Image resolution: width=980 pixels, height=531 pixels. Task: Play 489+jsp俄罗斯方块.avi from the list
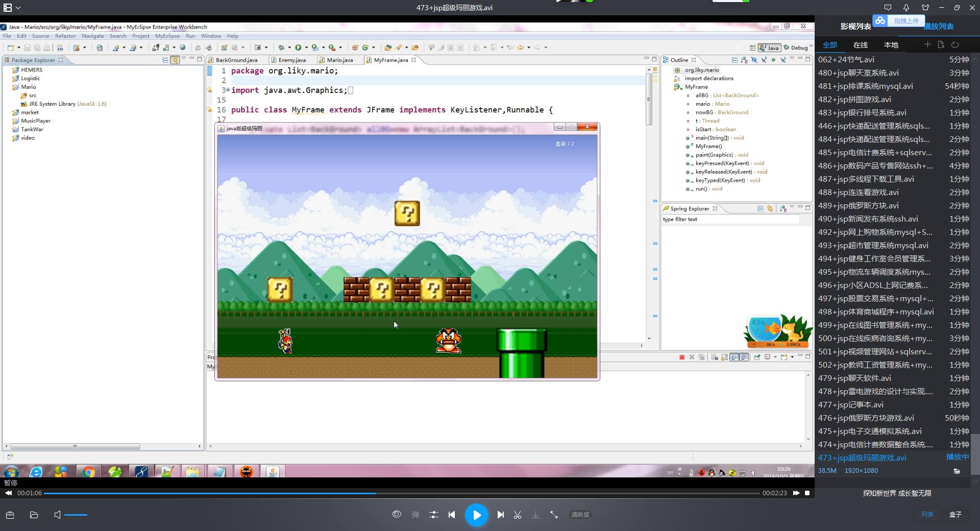point(893,205)
